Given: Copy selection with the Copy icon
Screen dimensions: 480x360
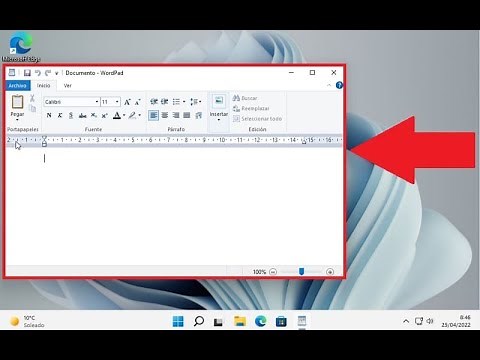Looking at the screenshot, I should (32, 108).
